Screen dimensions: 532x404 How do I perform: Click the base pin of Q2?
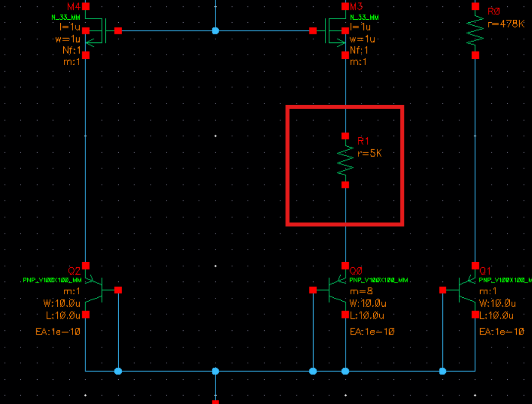[118, 290]
